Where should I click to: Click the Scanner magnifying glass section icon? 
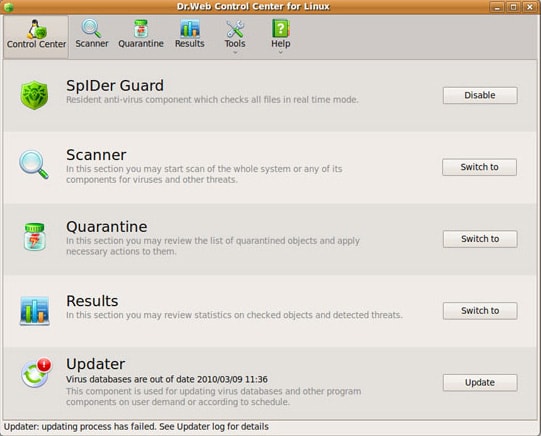tap(34, 165)
